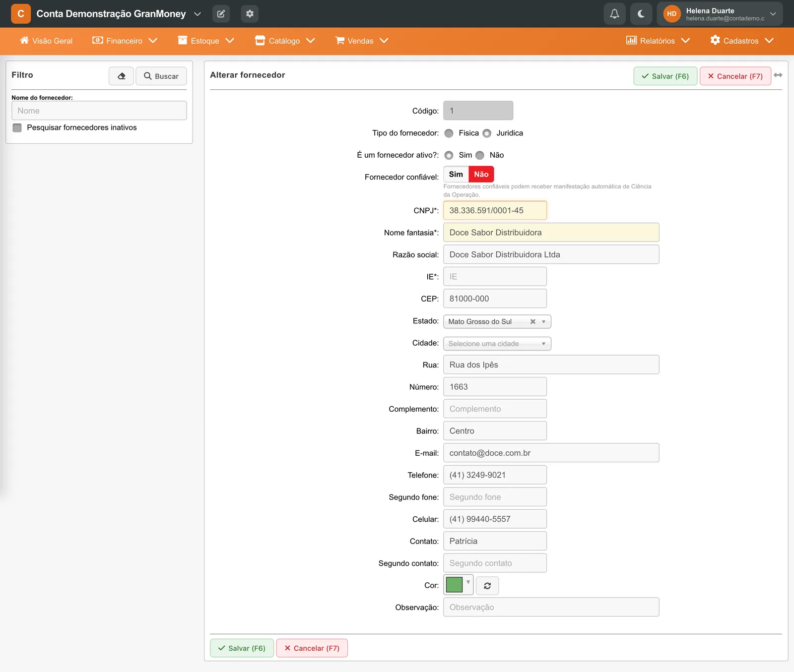Open the Financeiro menu

pos(125,41)
